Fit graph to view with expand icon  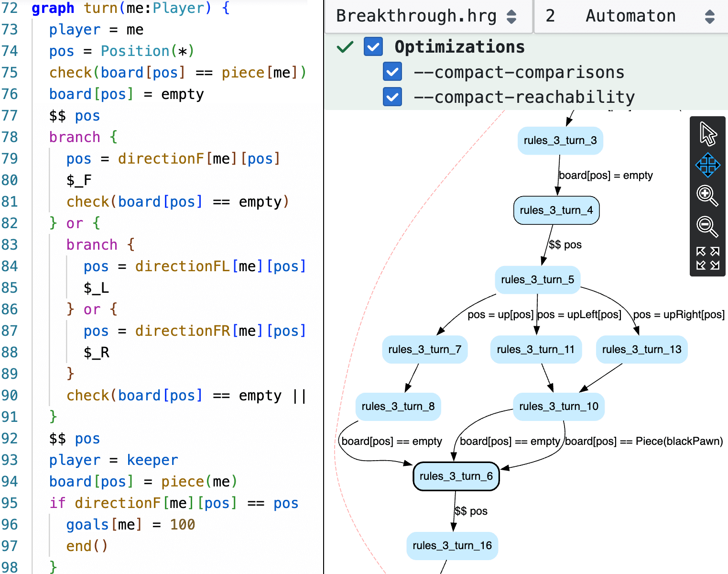coord(708,258)
